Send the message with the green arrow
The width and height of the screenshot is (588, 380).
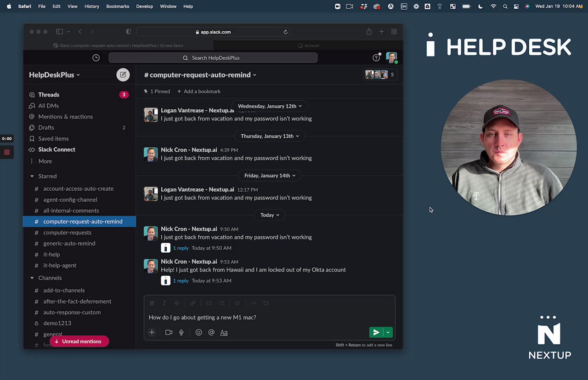[x=376, y=332]
